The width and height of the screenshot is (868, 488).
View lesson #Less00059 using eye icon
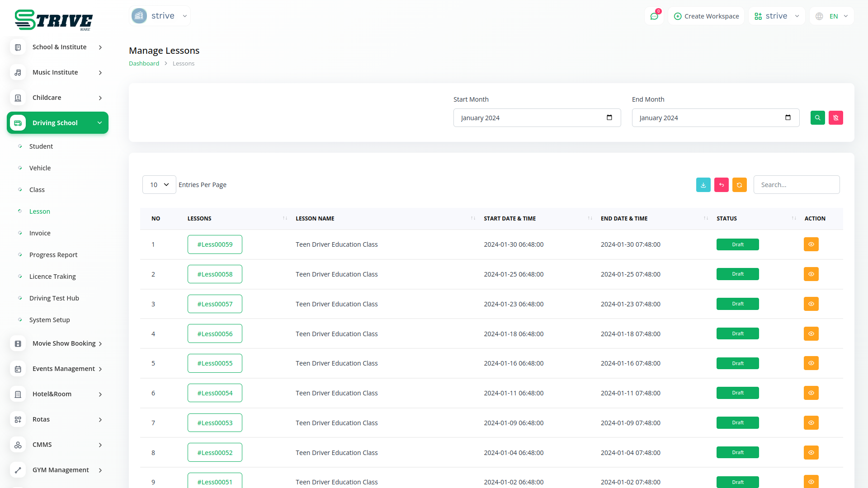pos(811,244)
